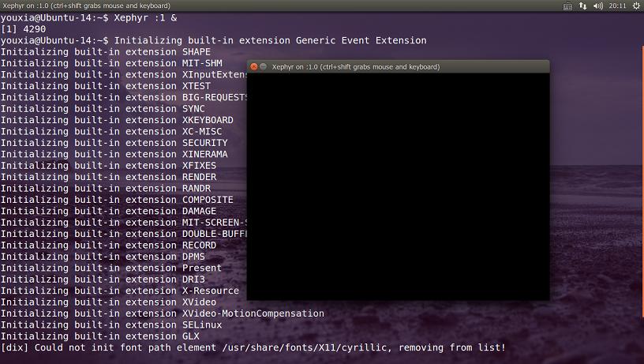Click the 'RENDER' extension line
644x364 pixels.
tap(108, 177)
